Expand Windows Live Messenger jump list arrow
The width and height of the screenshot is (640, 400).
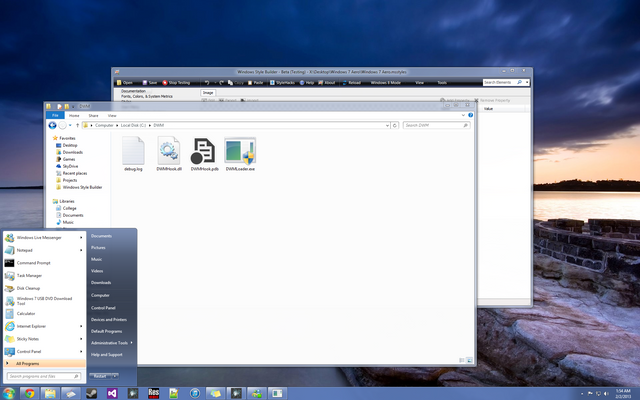(x=81, y=238)
